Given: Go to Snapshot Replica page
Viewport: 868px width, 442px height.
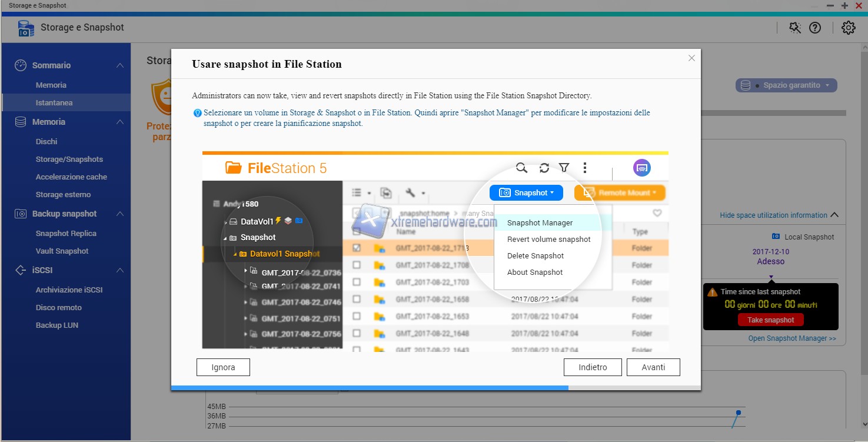Looking at the screenshot, I should 66,233.
